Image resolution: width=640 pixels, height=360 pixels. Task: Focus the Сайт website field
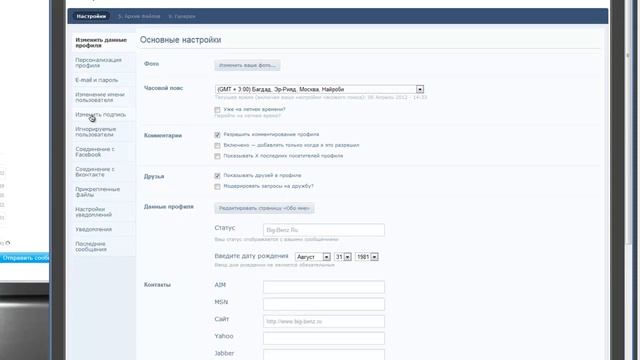tap(324, 321)
